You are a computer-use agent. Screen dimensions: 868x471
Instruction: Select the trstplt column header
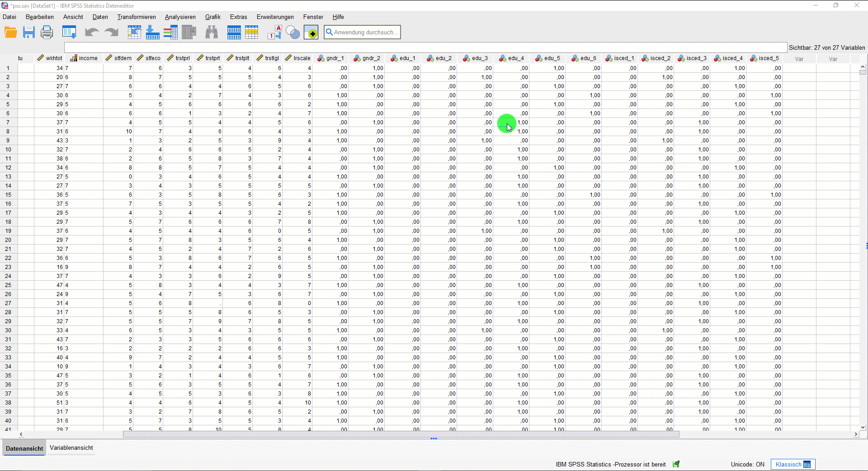238,58
